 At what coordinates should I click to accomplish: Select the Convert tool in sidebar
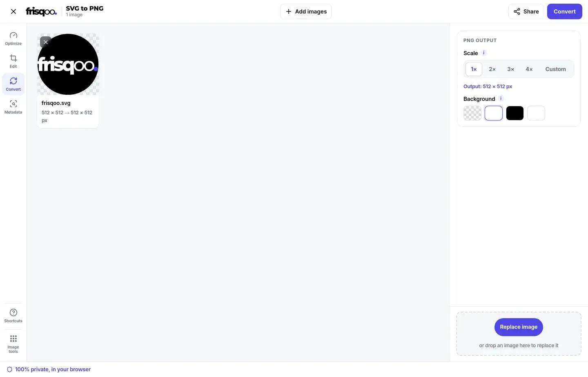coord(13,84)
